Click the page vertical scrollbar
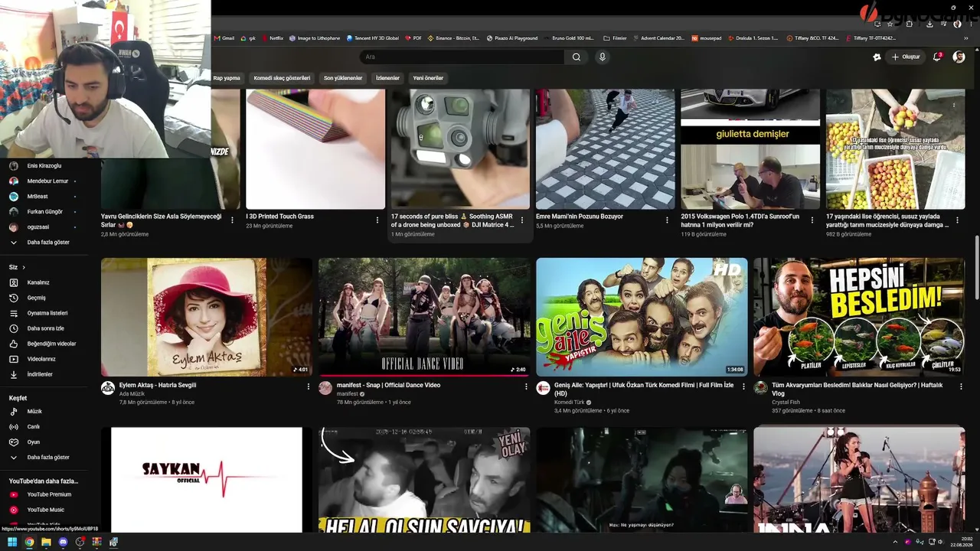 (976, 268)
